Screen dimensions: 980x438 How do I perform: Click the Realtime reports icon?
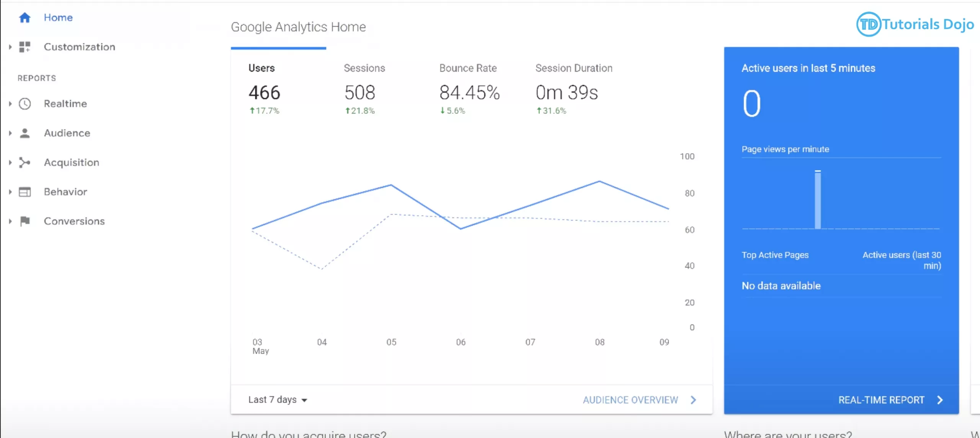(25, 103)
